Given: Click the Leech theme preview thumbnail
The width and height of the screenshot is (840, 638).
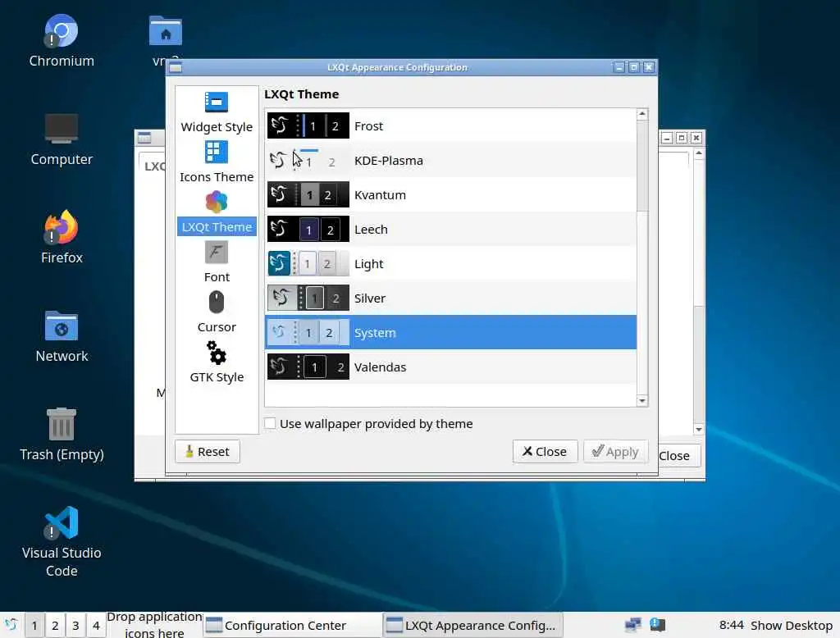Looking at the screenshot, I should [308, 230].
